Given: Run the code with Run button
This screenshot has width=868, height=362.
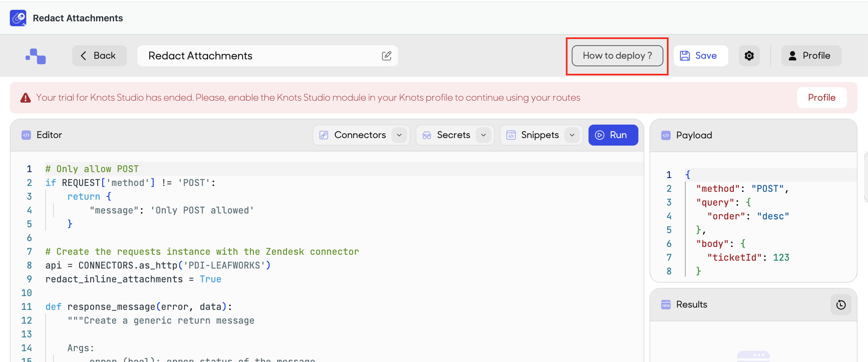Looking at the screenshot, I should 613,135.
